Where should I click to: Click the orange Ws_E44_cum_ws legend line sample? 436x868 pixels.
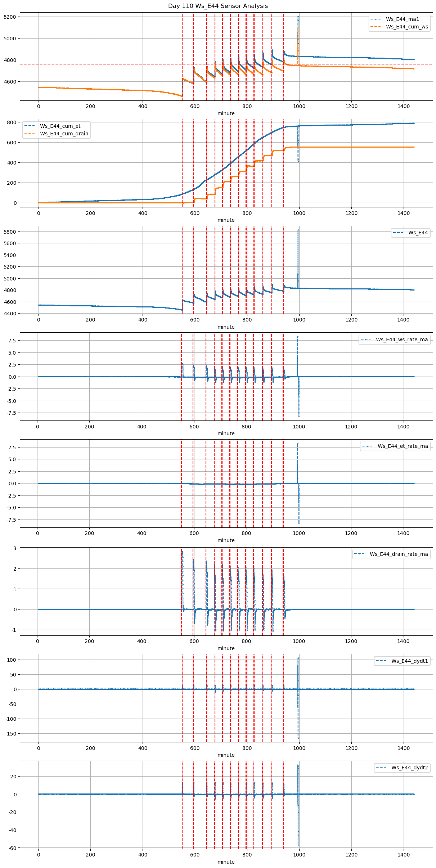(376, 27)
